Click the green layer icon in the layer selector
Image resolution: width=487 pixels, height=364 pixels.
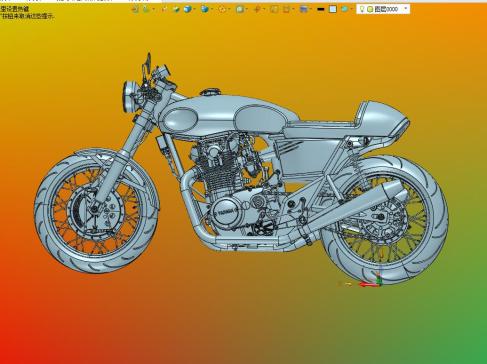(370, 9)
